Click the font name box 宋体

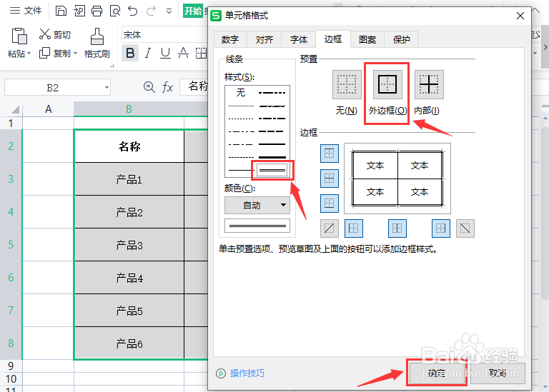pos(164,34)
